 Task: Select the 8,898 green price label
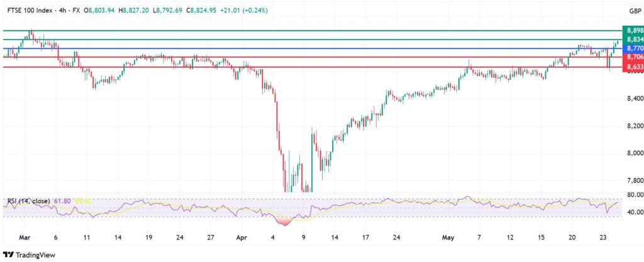click(x=632, y=30)
